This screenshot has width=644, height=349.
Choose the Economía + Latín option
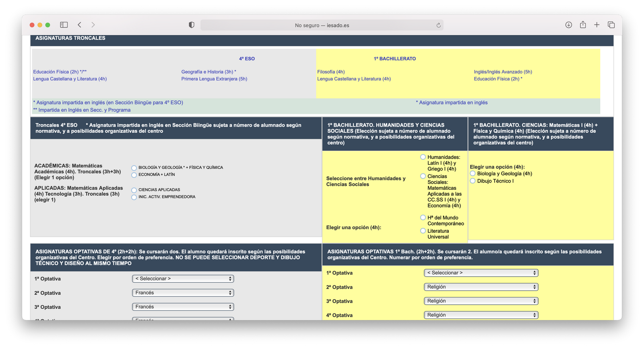coord(134,175)
